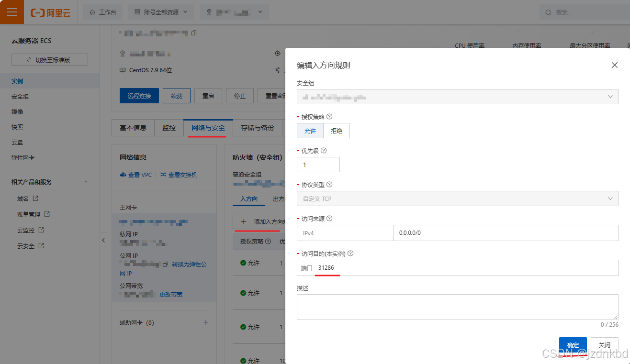
Task: Add auxiliary NIC with plus icon
Action: (x=206, y=322)
